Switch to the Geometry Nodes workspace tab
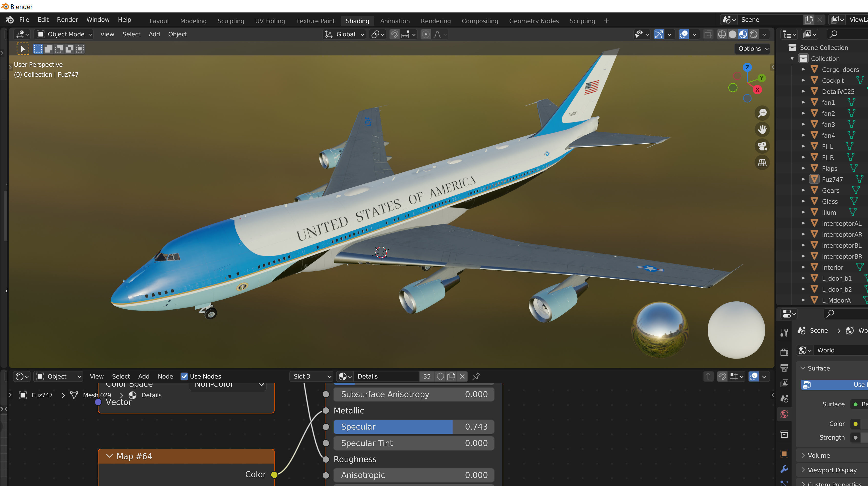 click(x=533, y=21)
